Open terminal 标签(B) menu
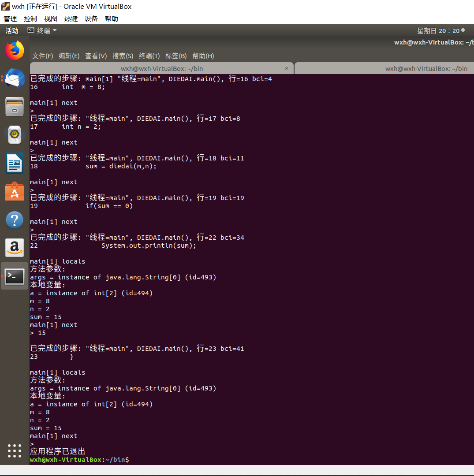The width and height of the screenshot is (474, 476). point(176,56)
